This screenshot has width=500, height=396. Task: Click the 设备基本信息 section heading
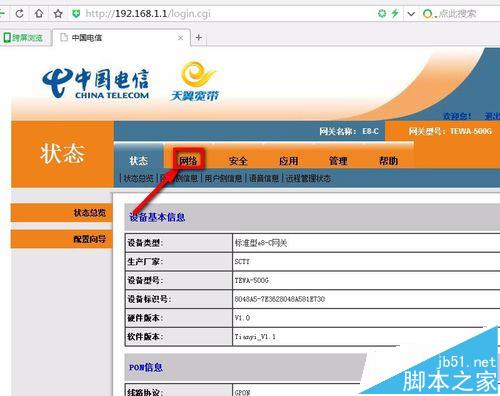(x=157, y=217)
